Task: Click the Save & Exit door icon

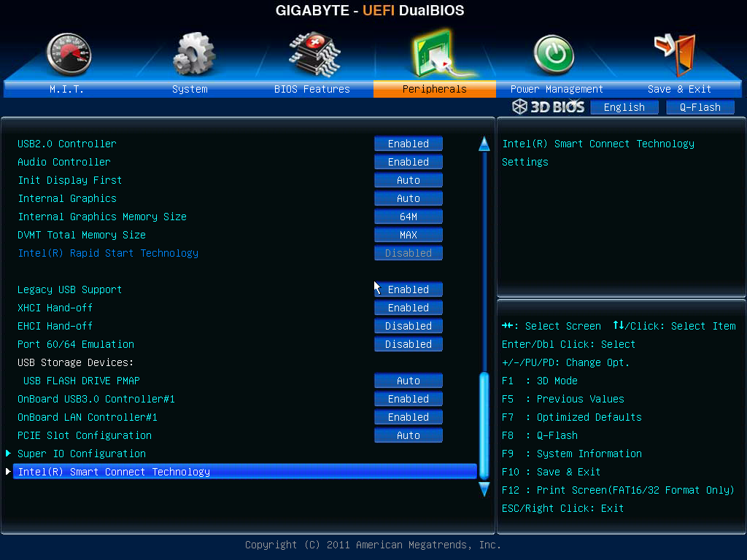Action: pyautogui.click(x=676, y=55)
